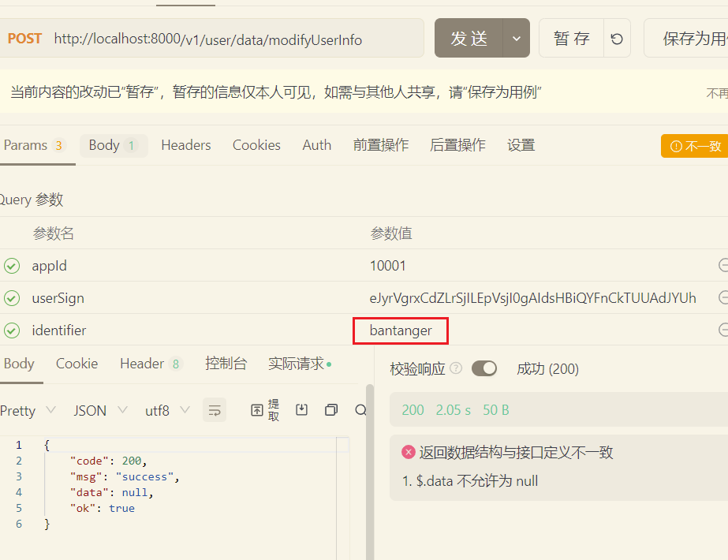Expand the Pretty format dropdown
The image size is (728, 560).
pyautogui.click(x=28, y=410)
